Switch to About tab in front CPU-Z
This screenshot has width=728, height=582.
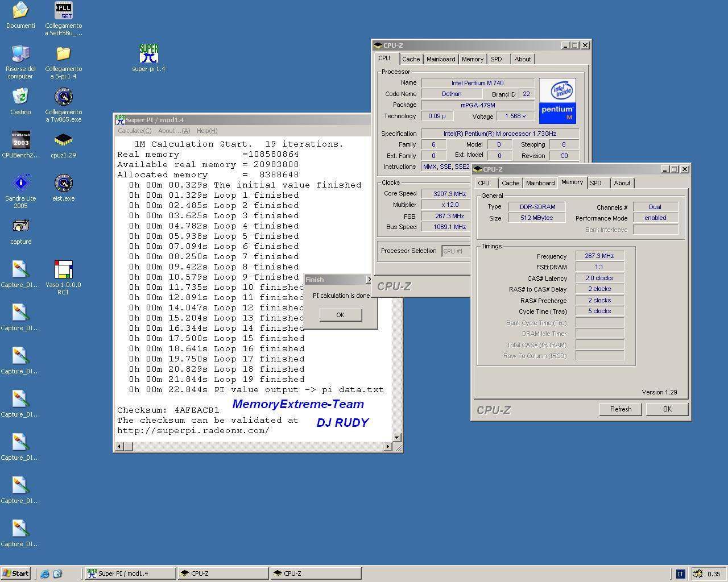coord(622,183)
